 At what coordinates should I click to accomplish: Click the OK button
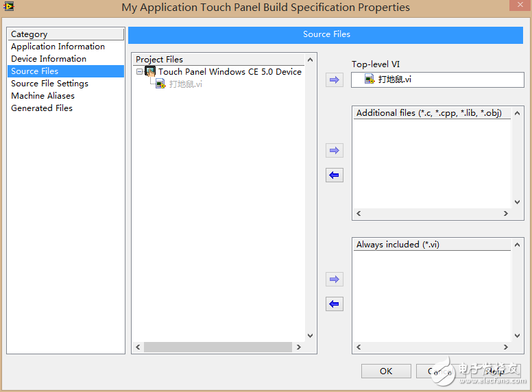(x=386, y=371)
